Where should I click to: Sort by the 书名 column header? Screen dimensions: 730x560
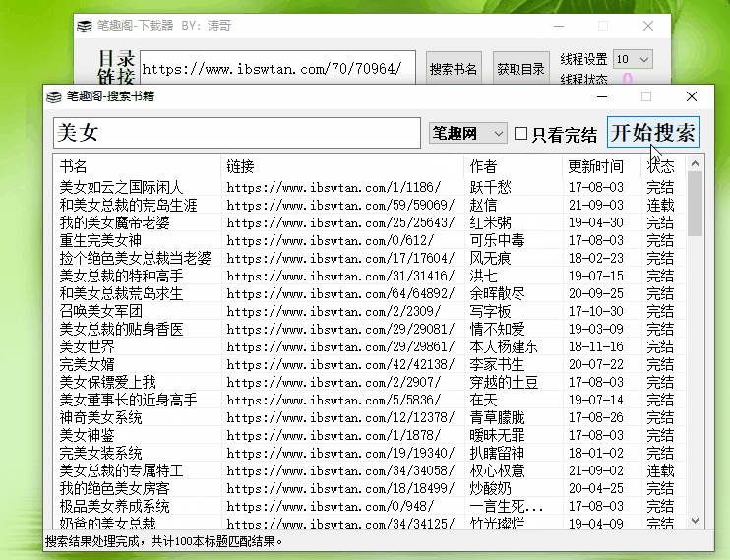tap(137, 166)
